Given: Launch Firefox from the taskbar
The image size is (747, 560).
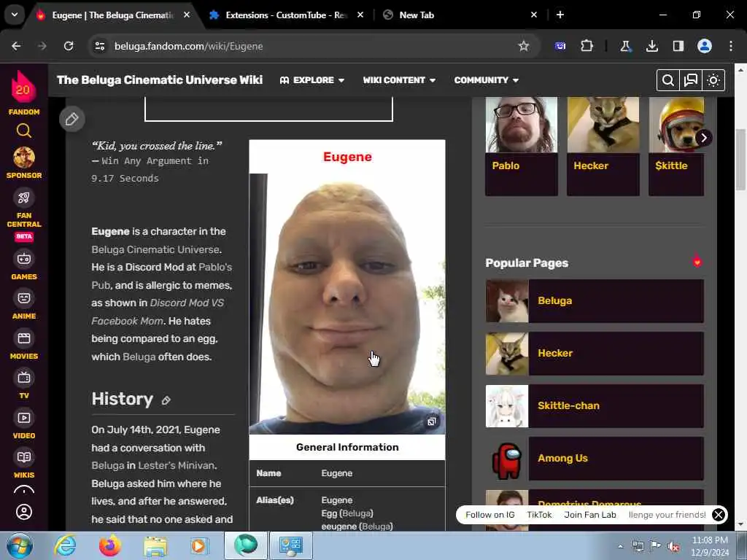Looking at the screenshot, I should [110, 545].
